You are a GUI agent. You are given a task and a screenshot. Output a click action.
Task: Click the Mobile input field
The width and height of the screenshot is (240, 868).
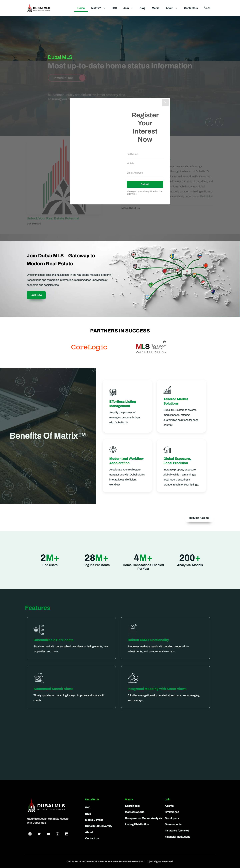click(x=145, y=163)
